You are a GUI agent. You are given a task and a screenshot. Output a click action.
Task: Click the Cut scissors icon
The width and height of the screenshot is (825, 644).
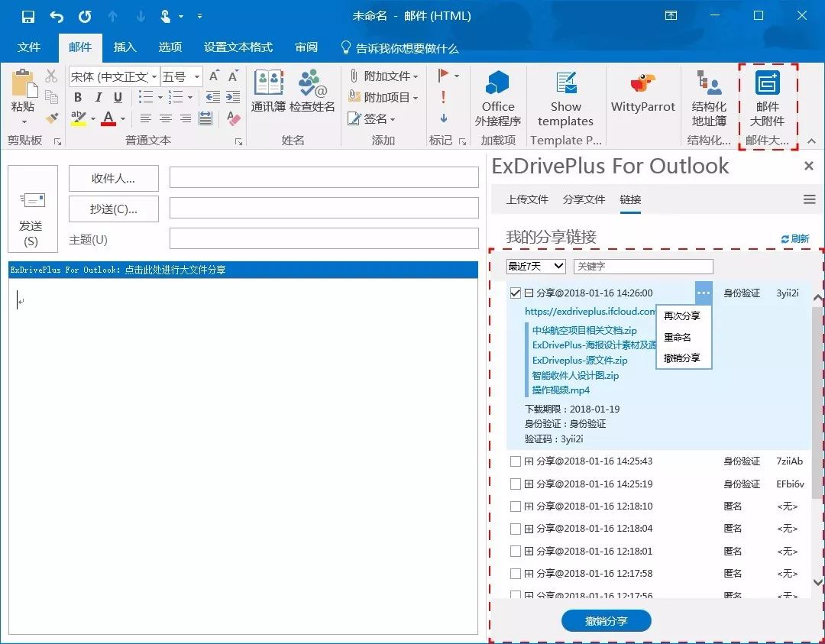click(51, 76)
